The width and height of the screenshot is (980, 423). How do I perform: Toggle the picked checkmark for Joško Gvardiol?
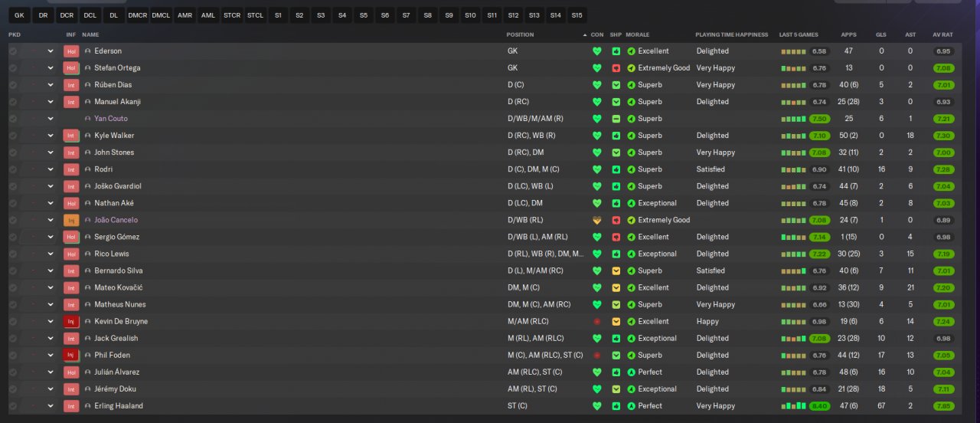[x=13, y=186]
